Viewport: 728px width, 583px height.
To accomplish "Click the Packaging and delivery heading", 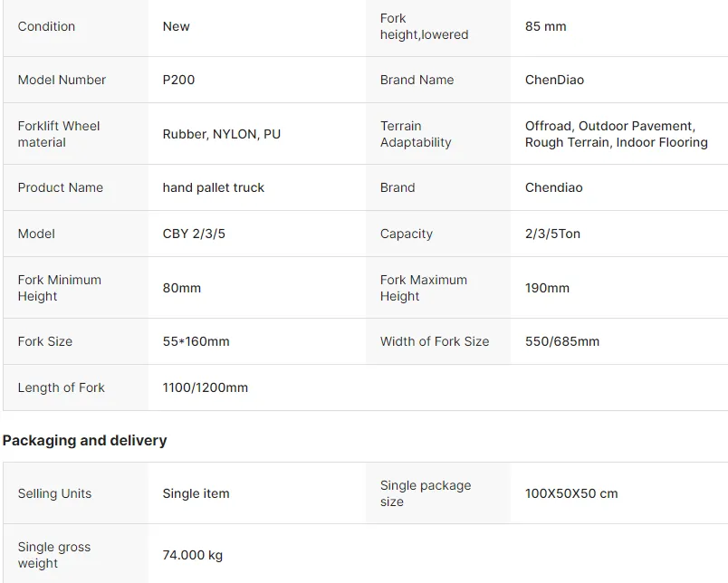I will tap(84, 440).
